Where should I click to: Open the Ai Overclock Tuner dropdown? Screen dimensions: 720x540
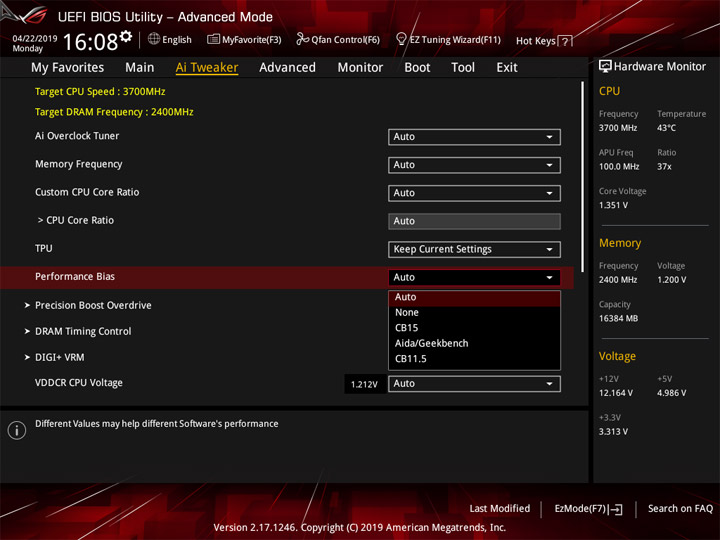tap(474, 137)
